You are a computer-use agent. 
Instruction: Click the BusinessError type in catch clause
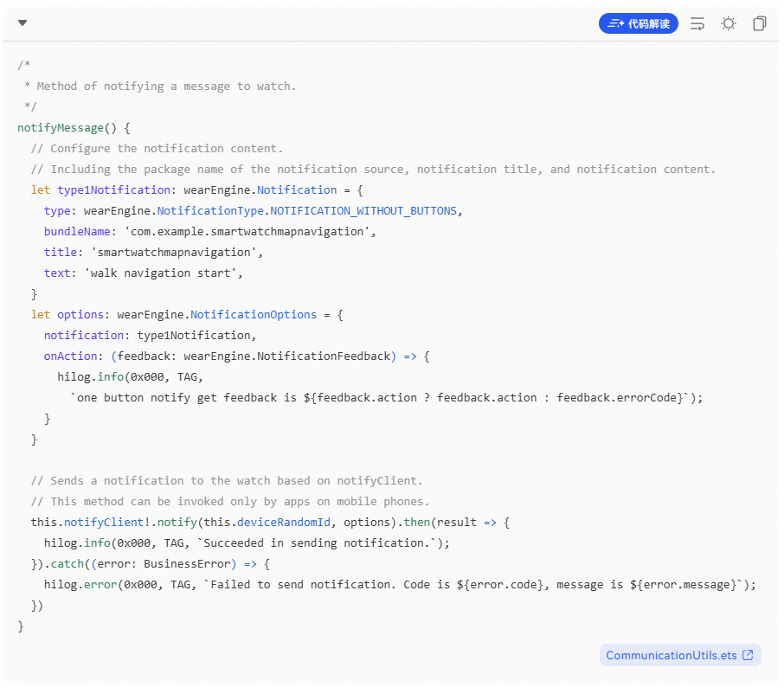pos(187,564)
